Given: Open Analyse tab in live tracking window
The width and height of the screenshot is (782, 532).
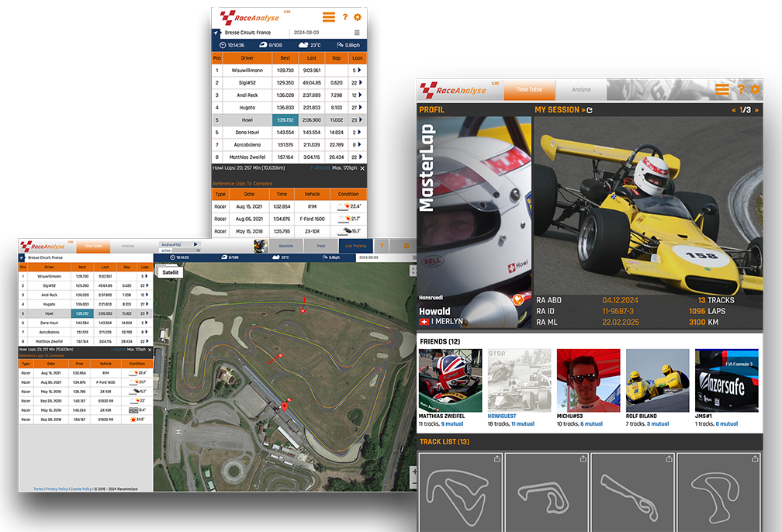Looking at the screenshot, I should point(128,246).
